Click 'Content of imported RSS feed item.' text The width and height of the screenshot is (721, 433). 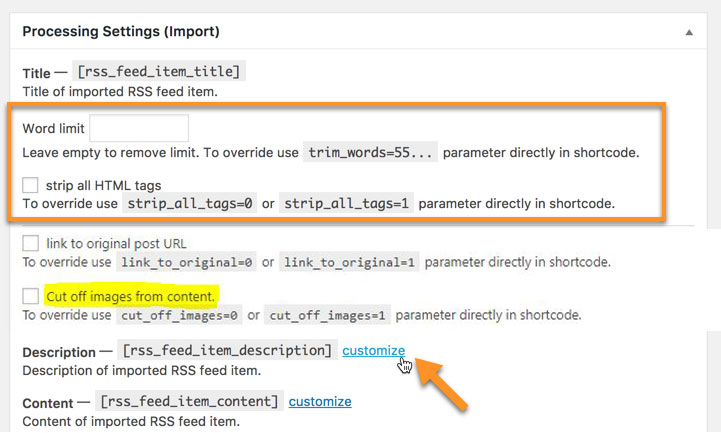pos(131,422)
